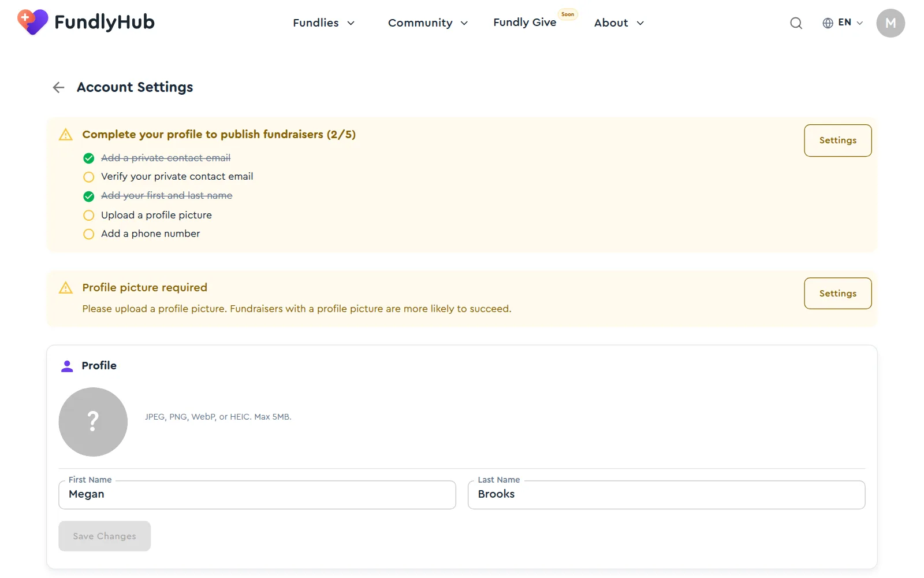Click warning triangle beside Profile picture required
924x578 pixels.
(x=66, y=288)
